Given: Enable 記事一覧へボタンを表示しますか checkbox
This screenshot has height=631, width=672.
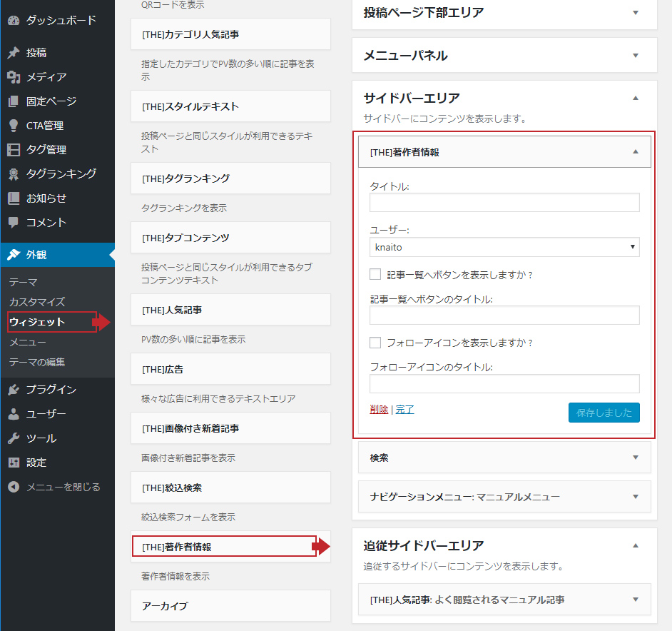Looking at the screenshot, I should 375,275.
